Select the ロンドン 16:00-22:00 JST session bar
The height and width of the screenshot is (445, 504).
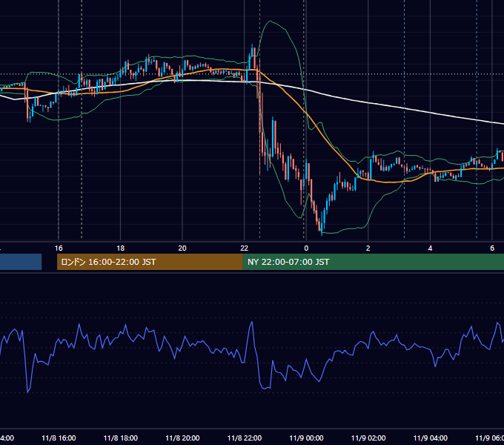[150, 262]
